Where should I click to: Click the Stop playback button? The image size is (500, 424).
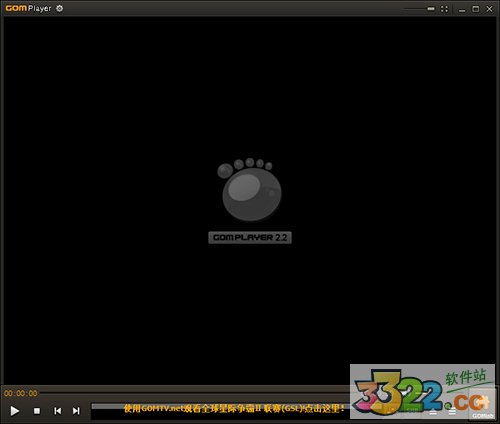(37, 411)
